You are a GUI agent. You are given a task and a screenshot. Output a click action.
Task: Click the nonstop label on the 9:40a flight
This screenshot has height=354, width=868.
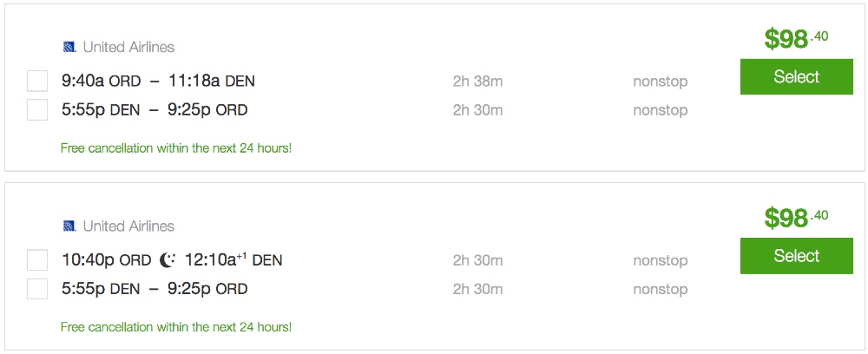[660, 82]
